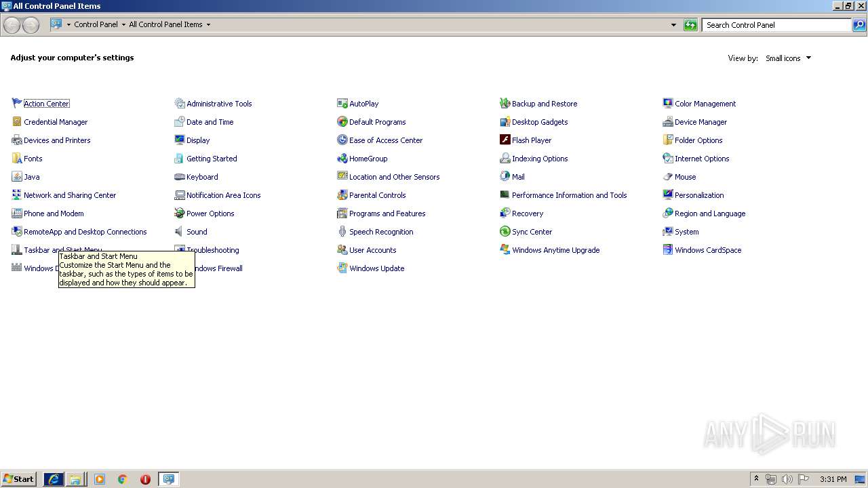Open Internet Options link
This screenshot has width=868, height=488.
[x=702, y=159]
